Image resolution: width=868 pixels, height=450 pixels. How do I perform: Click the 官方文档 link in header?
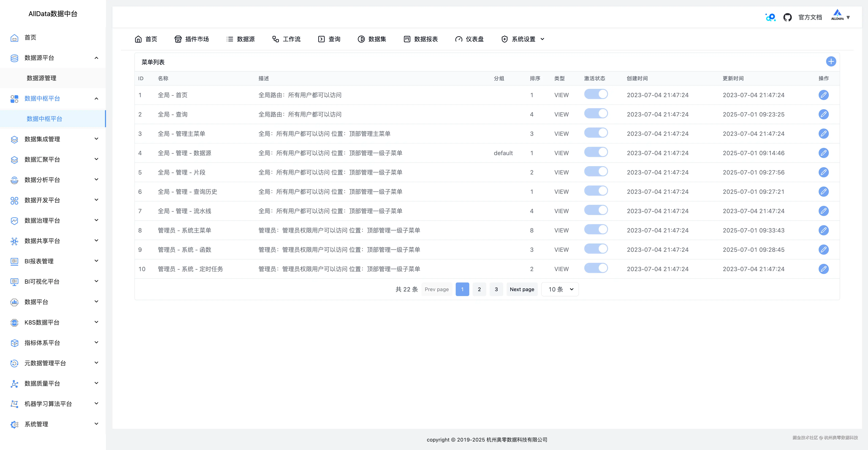coord(810,17)
